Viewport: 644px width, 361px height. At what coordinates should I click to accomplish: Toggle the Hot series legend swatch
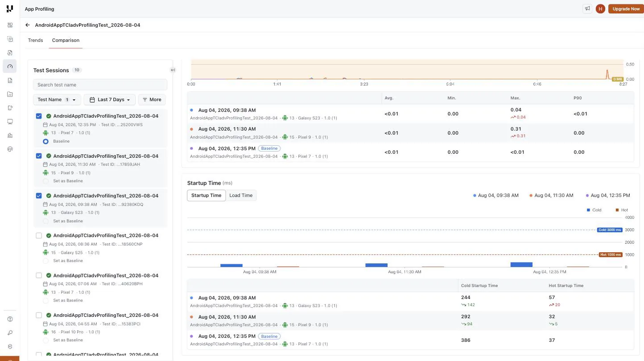click(x=617, y=210)
